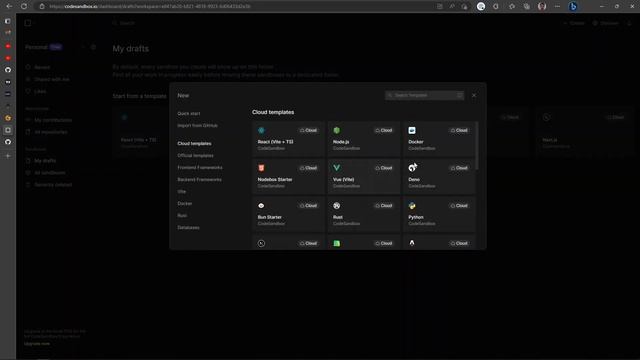Click the Docker whale logo icon
This screenshot has width=640, height=360.
tap(412, 130)
